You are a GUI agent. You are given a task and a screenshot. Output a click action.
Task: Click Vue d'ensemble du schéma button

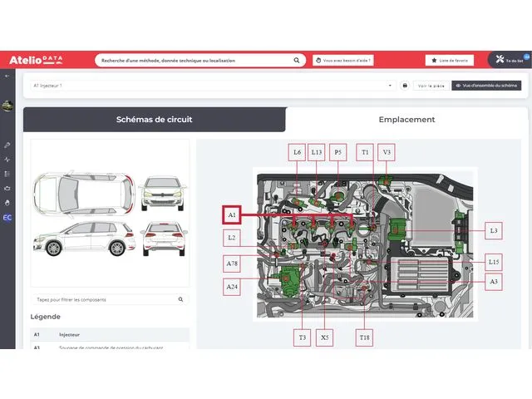[486, 86]
